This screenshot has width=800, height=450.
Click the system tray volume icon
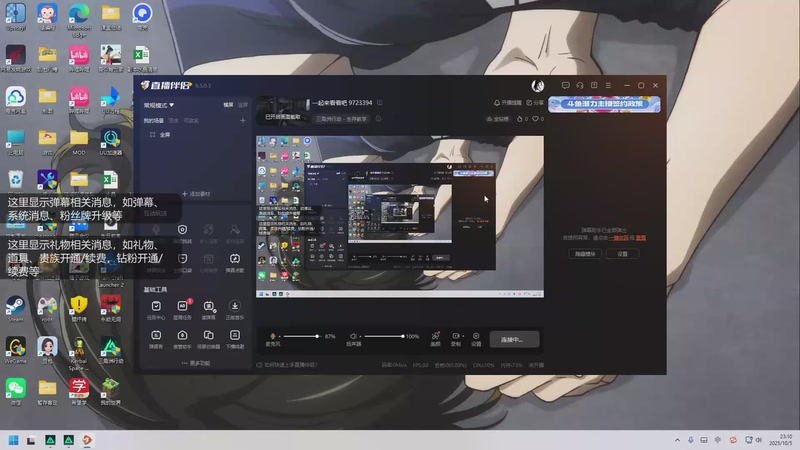coord(759,440)
